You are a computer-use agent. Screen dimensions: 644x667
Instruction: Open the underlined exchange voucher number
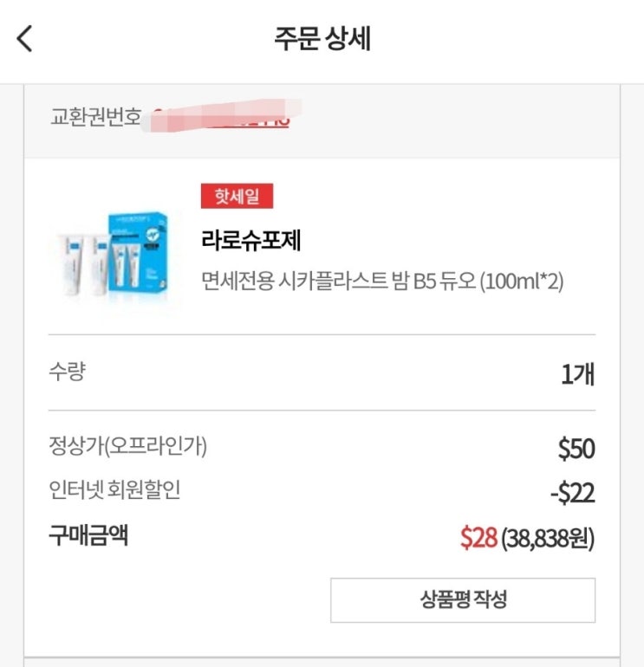click(225, 117)
